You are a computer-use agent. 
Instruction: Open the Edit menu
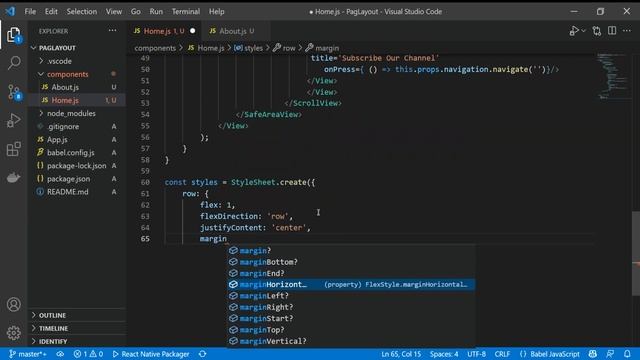click(51, 11)
